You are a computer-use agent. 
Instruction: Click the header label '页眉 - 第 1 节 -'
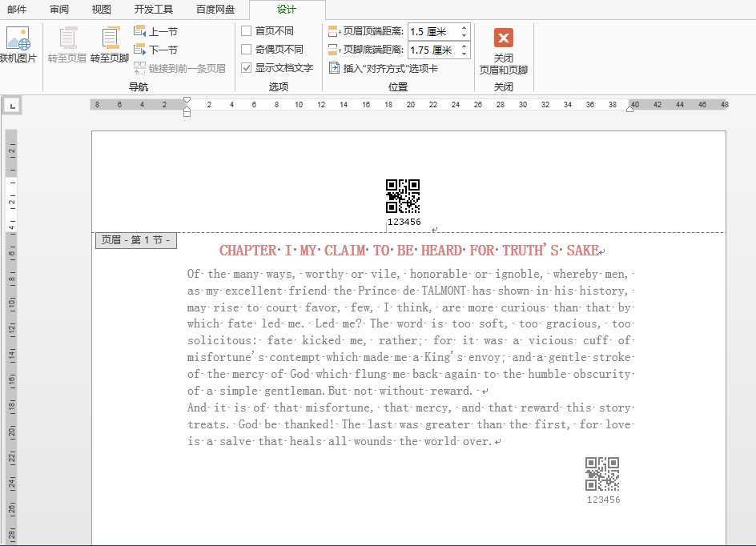[x=136, y=240]
